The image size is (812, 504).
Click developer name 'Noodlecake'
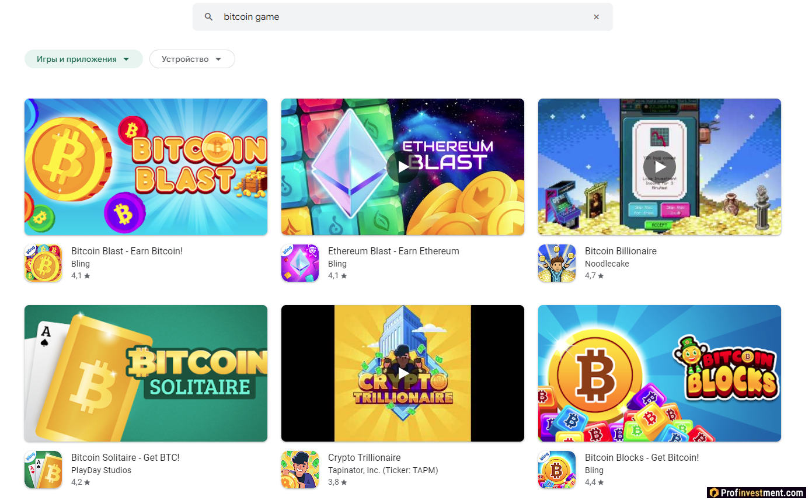tap(607, 264)
